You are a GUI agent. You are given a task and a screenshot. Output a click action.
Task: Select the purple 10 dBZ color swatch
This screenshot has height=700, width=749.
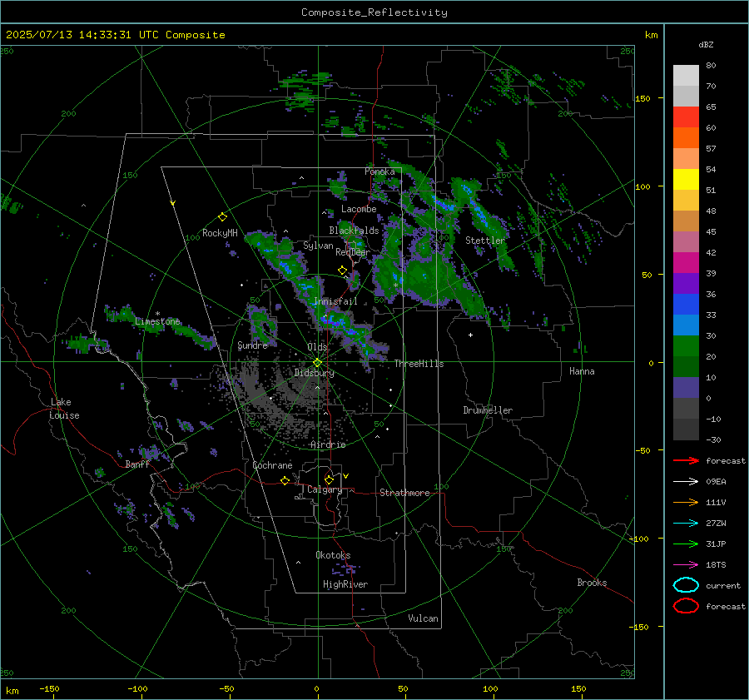tap(686, 387)
